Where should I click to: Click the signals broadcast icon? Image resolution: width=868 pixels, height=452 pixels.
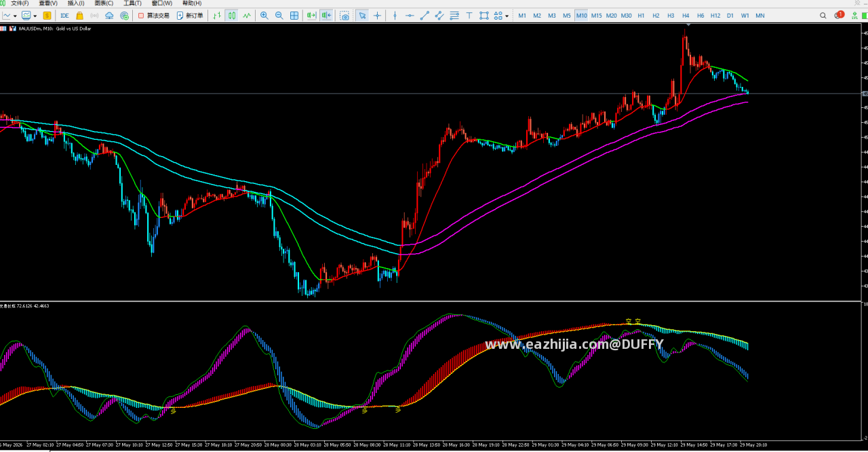pos(94,16)
